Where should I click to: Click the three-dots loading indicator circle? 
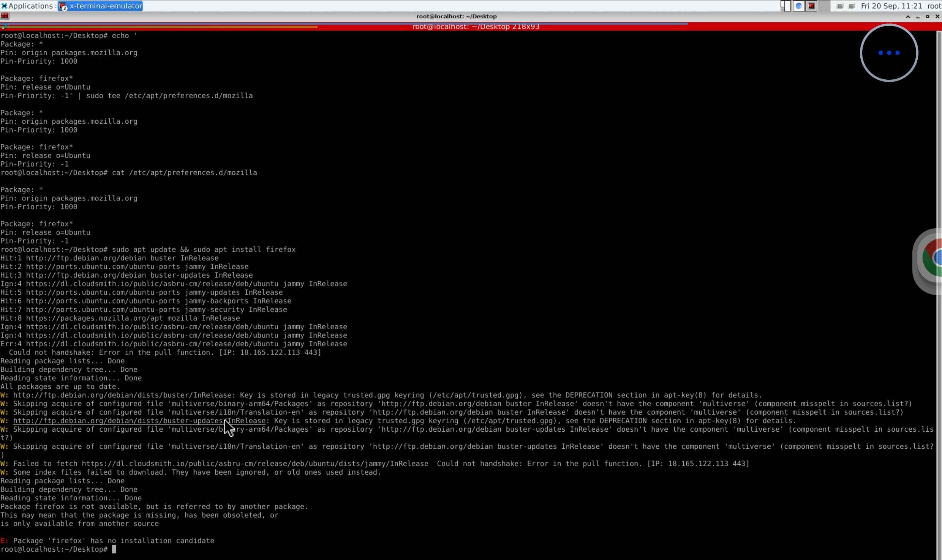889,53
